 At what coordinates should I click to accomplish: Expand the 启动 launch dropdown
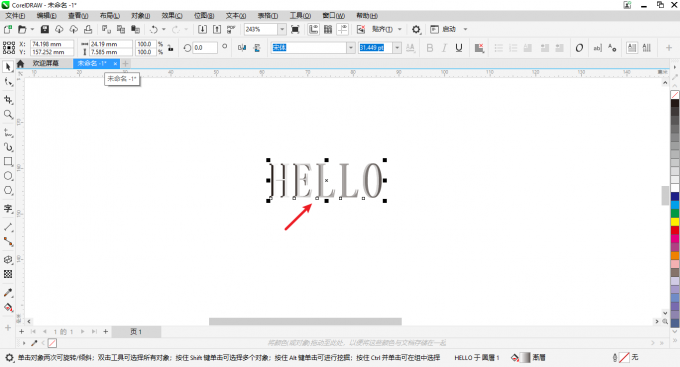click(465, 29)
